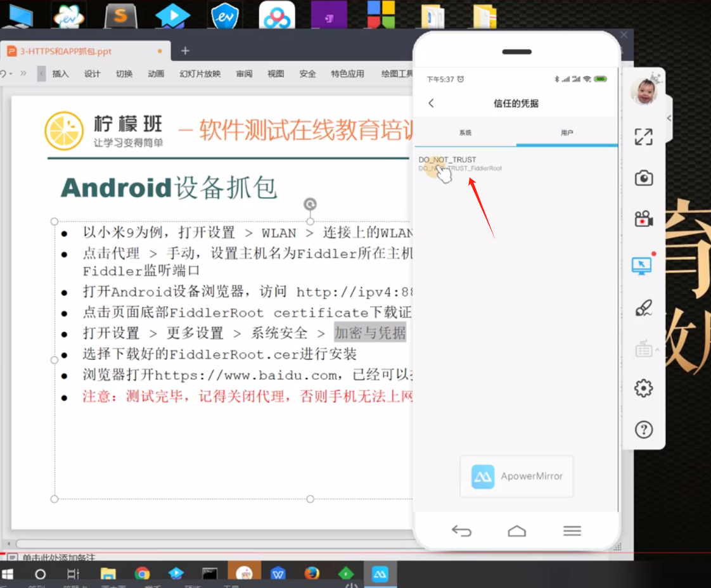711x588 pixels.
Task: Open the 动画 ribbon menu
Action: click(155, 74)
